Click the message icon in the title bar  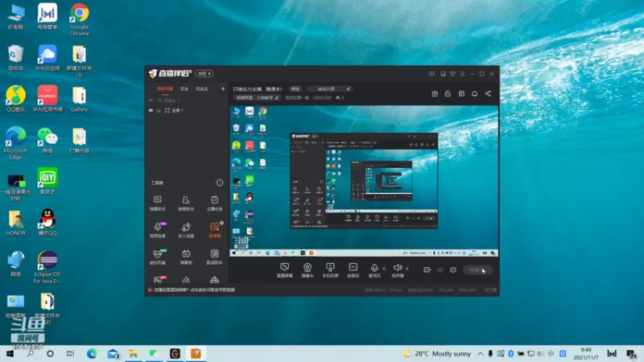click(431, 74)
